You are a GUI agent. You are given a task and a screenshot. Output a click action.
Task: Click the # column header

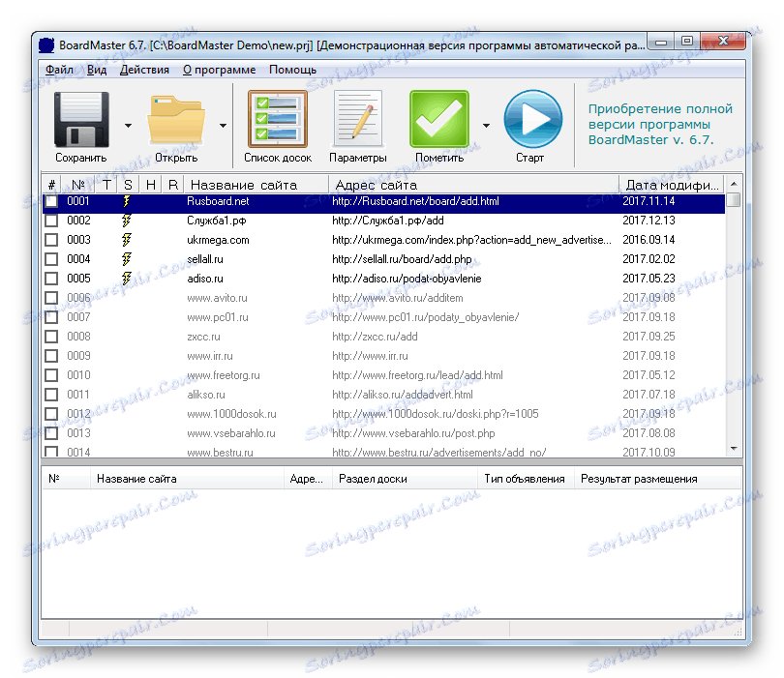click(x=51, y=185)
